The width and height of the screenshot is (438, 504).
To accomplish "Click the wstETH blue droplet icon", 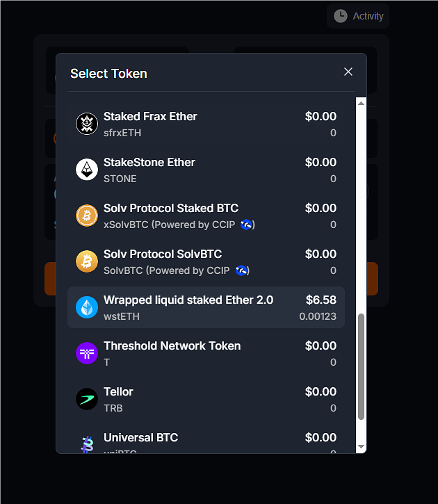I will tap(87, 307).
